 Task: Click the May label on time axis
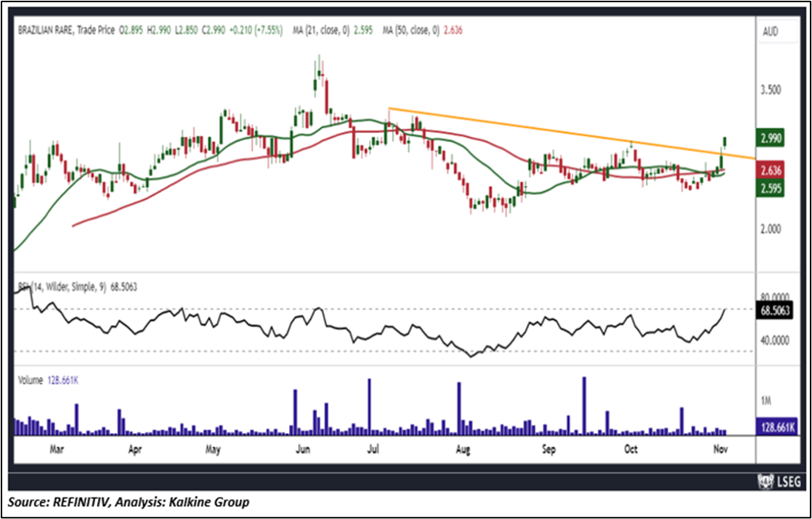pos(213,450)
